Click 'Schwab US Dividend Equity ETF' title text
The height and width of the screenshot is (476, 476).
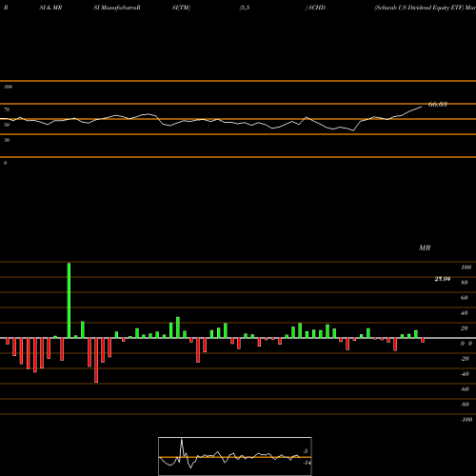pyautogui.click(x=419, y=8)
